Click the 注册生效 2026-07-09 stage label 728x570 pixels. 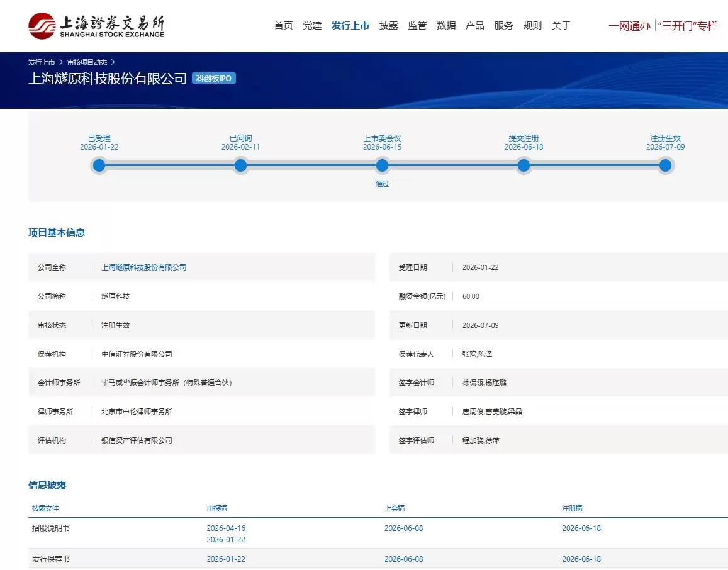(665, 142)
